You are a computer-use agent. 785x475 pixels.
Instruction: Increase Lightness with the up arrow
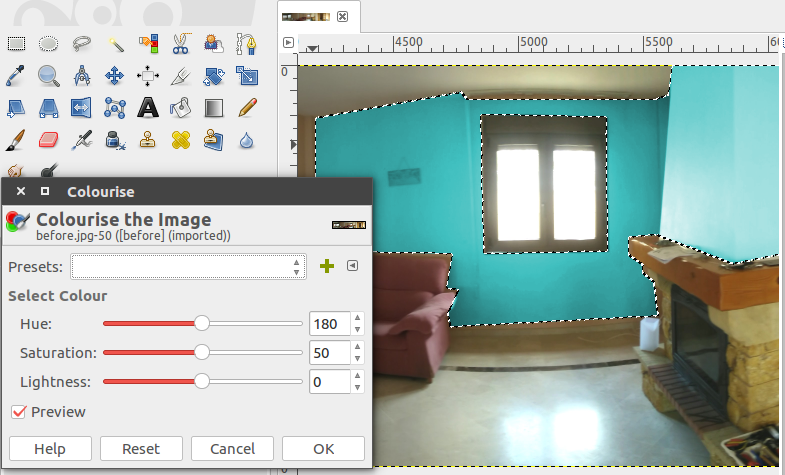click(357, 375)
